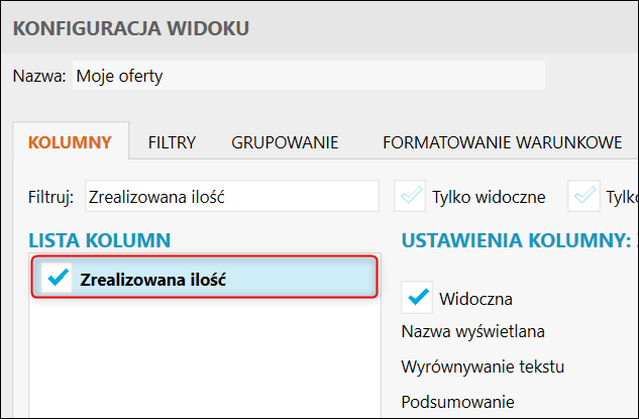
Task: Switch to the KOLUMNY tab
Action: tap(69, 142)
